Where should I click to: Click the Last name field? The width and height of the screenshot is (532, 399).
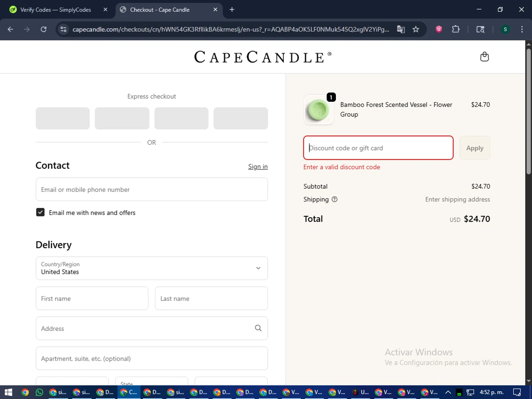click(x=211, y=298)
